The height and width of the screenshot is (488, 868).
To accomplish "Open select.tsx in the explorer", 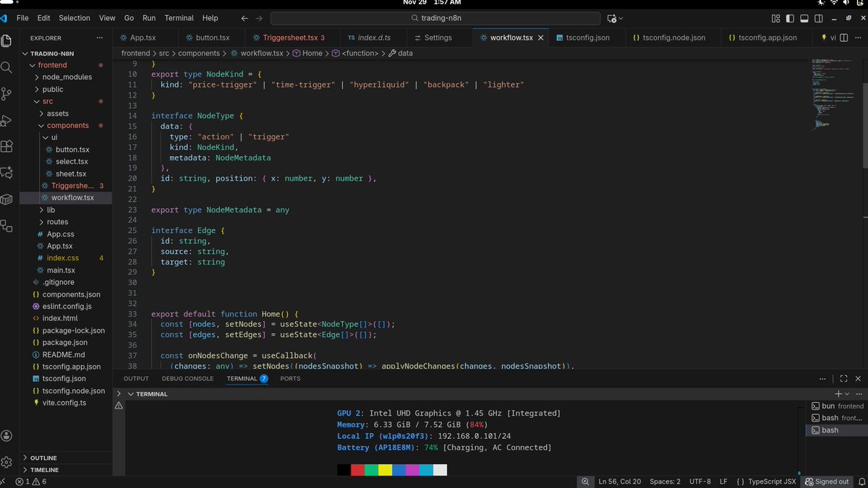I will [72, 161].
